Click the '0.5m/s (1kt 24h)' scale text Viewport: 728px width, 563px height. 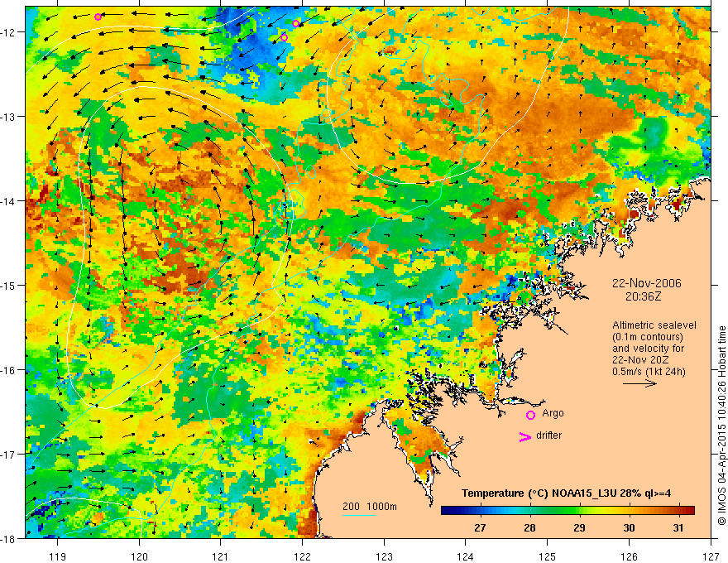point(649,372)
